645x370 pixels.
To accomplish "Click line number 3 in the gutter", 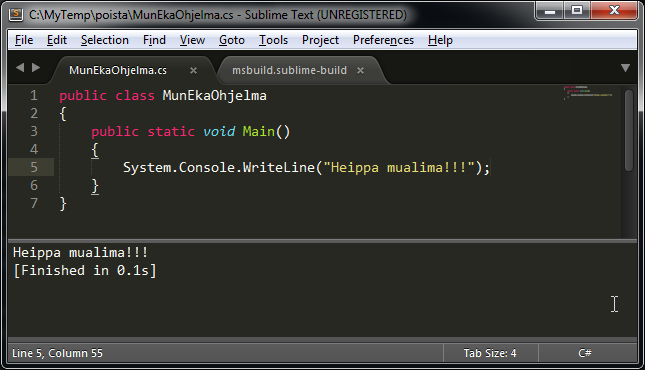I will pyautogui.click(x=34, y=131).
